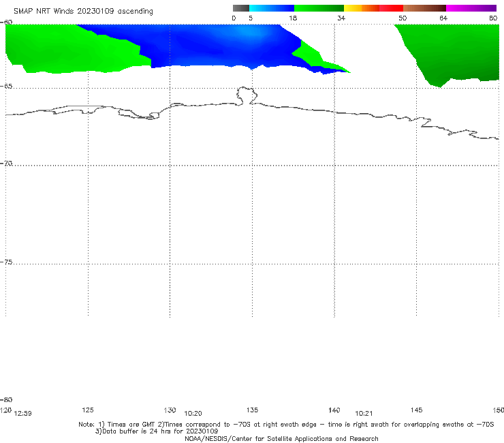Click the color bar label '64'

[x=443, y=18]
